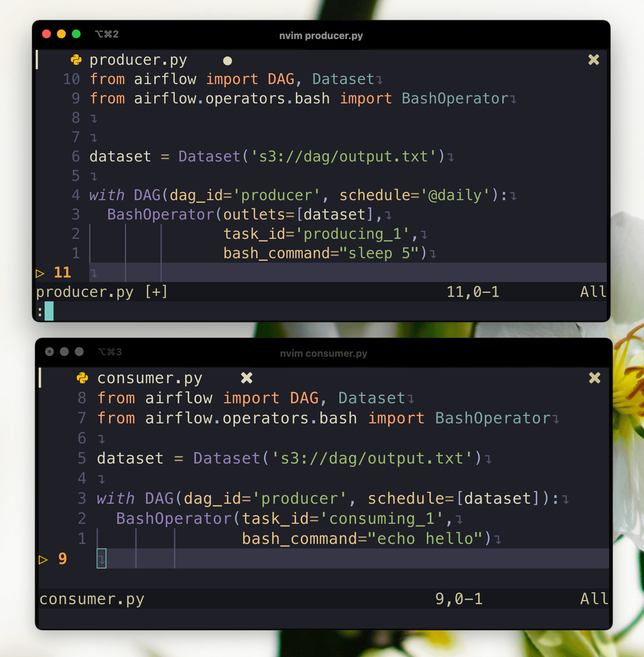Click the leftmost gray light of the consumer window
This screenshot has height=657, width=644.
[49, 352]
